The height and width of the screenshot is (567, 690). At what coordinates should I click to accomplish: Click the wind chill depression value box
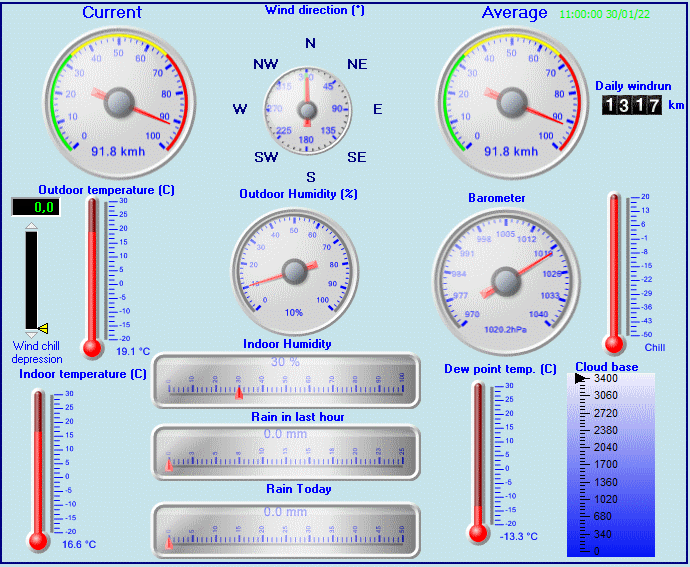(34, 207)
